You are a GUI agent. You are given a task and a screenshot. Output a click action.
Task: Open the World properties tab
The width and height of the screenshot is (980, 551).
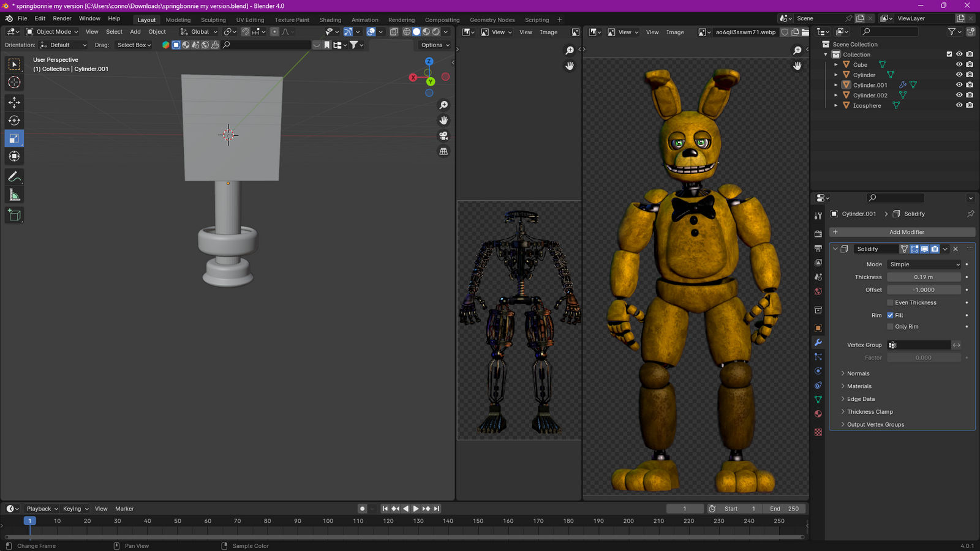(818, 291)
